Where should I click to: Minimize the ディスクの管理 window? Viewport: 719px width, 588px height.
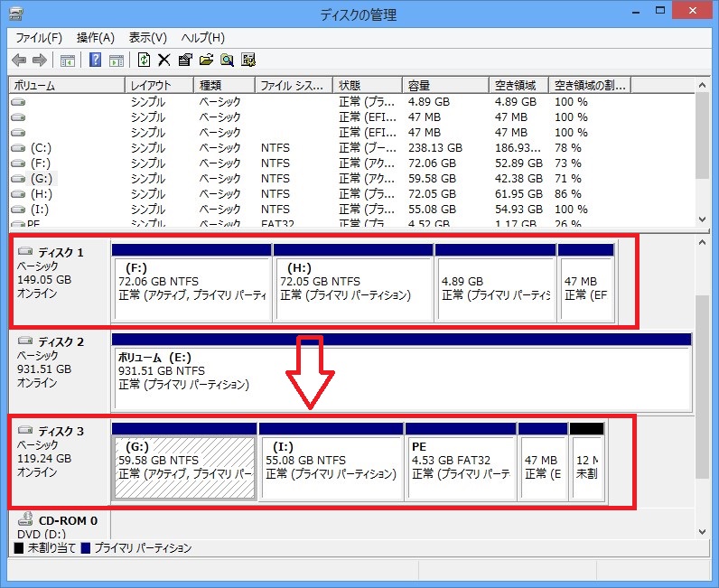636,12
